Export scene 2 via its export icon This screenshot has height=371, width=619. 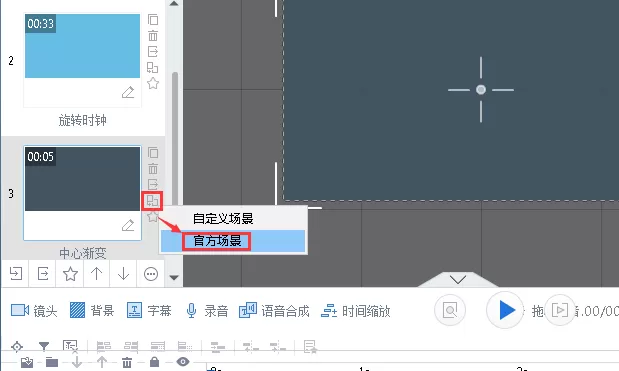pos(153,51)
